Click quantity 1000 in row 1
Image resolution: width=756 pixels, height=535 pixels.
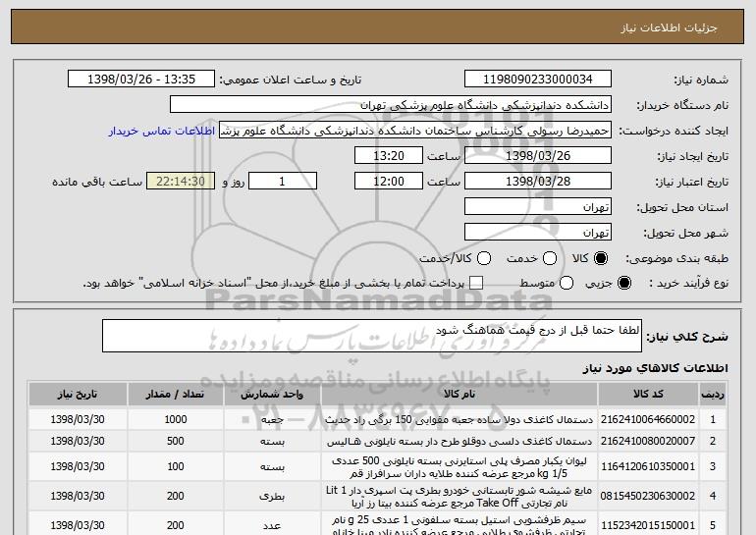pyautogui.click(x=176, y=419)
